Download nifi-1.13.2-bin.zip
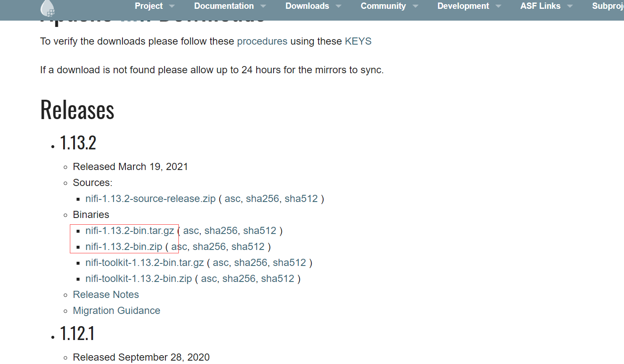 [124, 247]
